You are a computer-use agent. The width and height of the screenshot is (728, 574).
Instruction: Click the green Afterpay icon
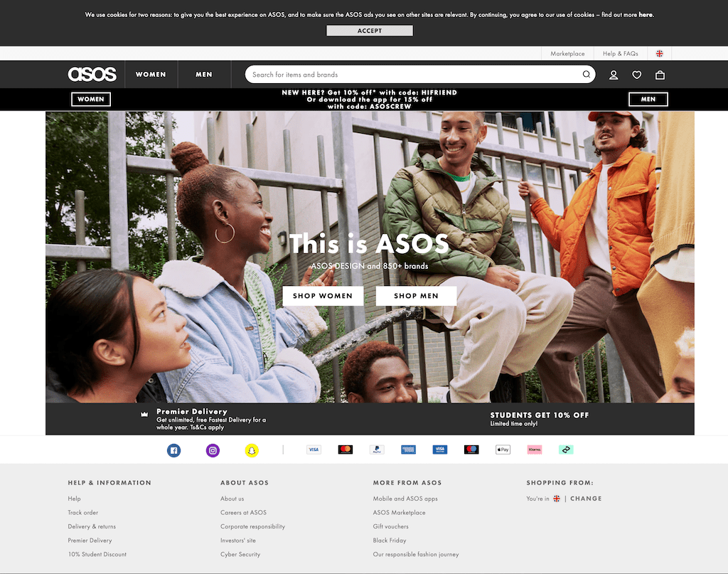[566, 450]
